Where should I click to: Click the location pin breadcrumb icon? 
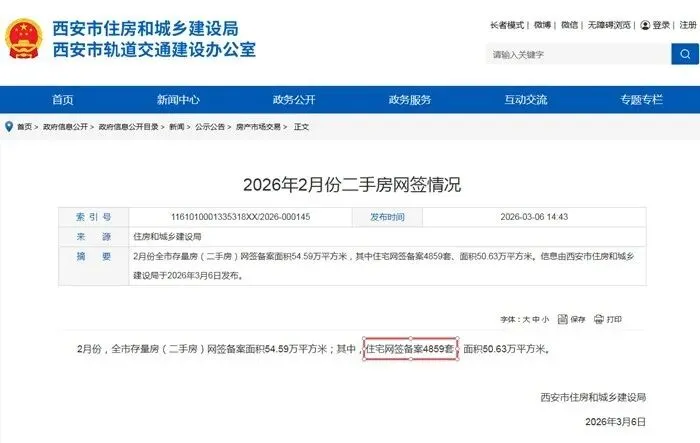tap(8, 127)
